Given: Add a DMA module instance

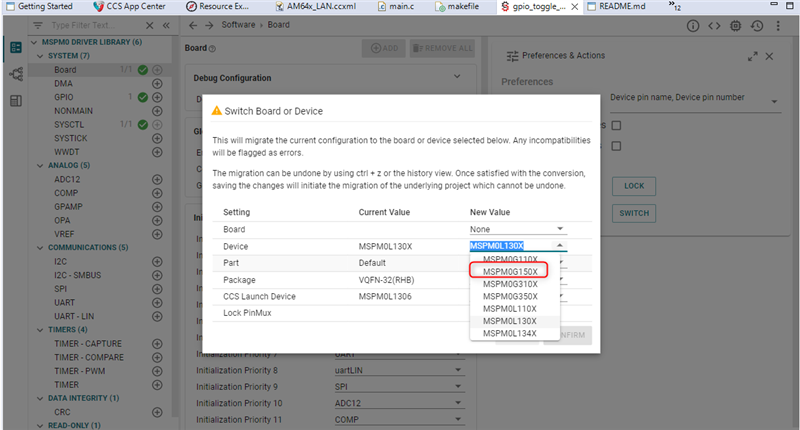Looking at the screenshot, I should tap(157, 84).
